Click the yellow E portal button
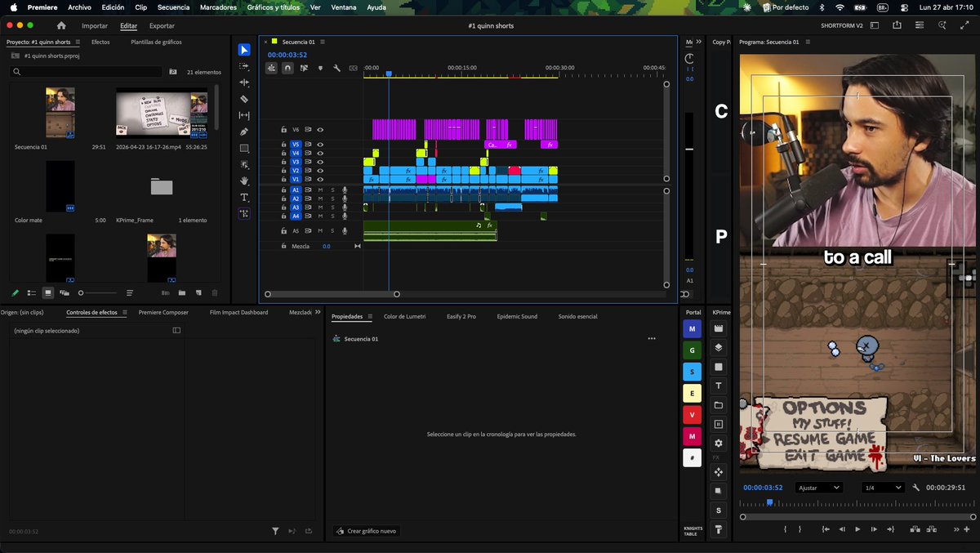This screenshot has width=980, height=553. click(692, 393)
